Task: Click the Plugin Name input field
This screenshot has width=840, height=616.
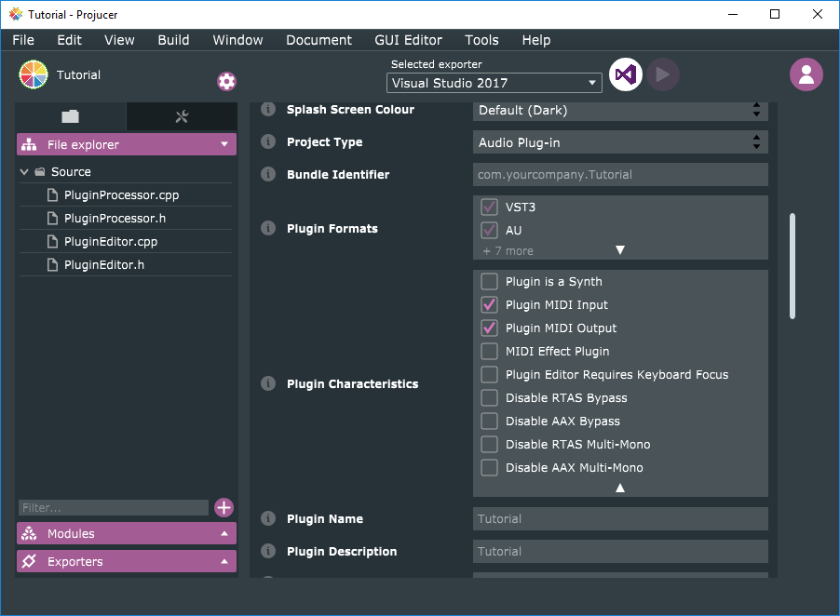Action: coord(620,518)
